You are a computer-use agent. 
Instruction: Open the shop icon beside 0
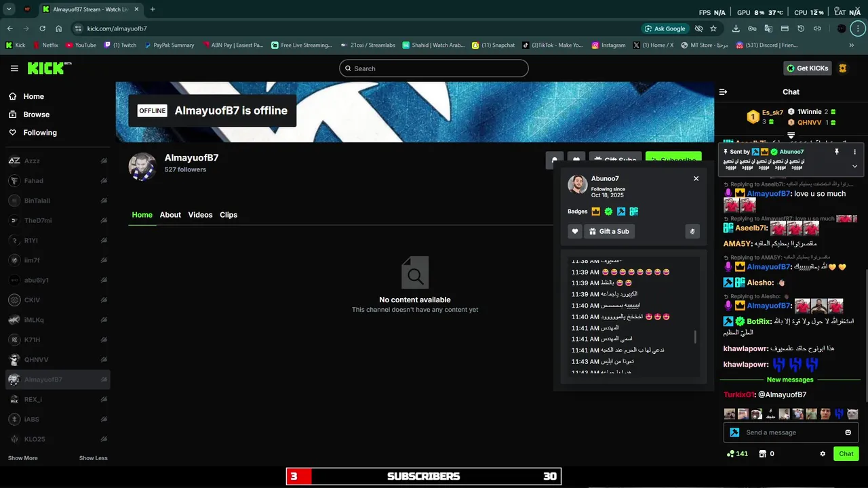tap(762, 453)
